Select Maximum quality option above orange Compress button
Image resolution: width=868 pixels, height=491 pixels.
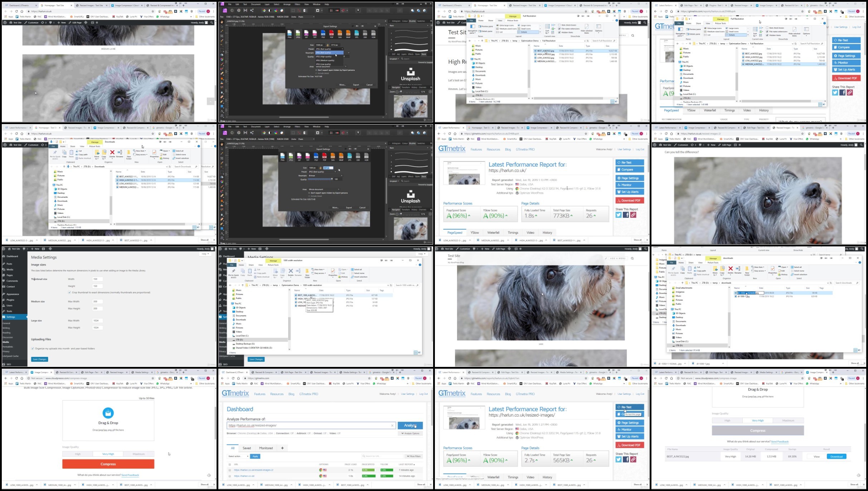point(139,454)
